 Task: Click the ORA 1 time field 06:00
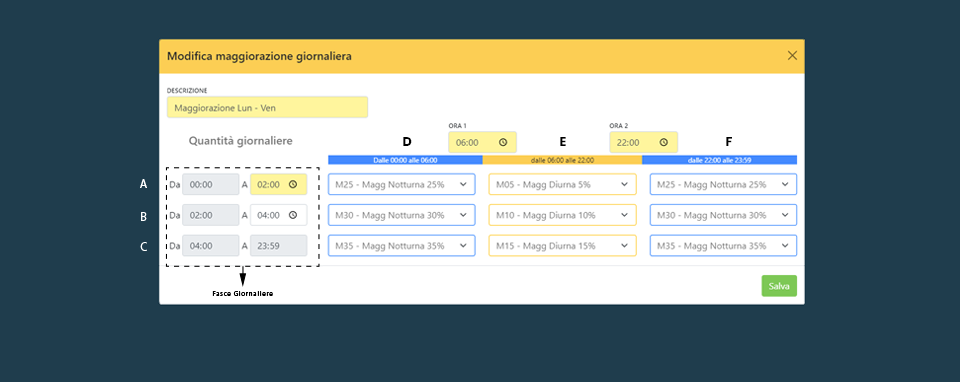pyautogui.click(x=482, y=142)
